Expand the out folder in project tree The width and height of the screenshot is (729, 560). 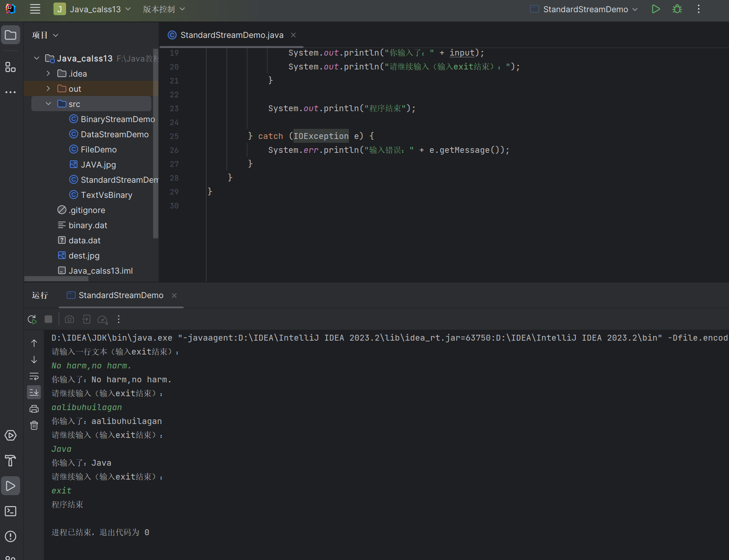[x=48, y=89]
